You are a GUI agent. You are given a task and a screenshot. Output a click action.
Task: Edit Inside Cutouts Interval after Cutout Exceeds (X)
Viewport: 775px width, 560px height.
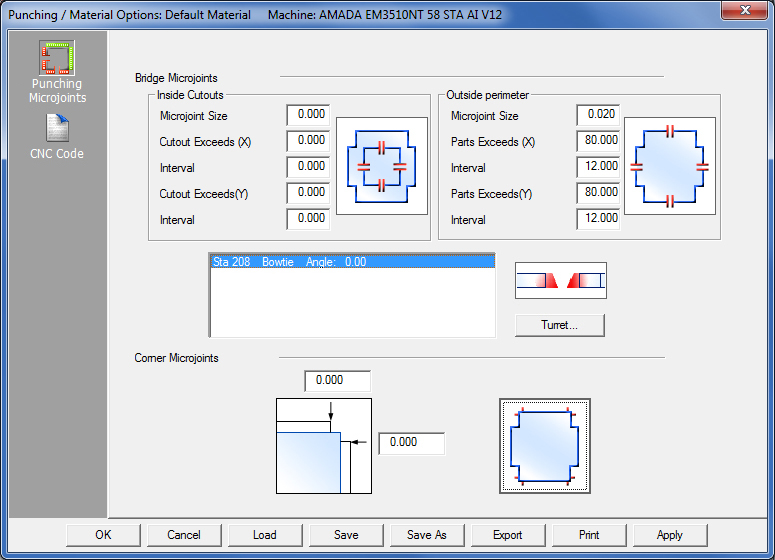coord(308,167)
